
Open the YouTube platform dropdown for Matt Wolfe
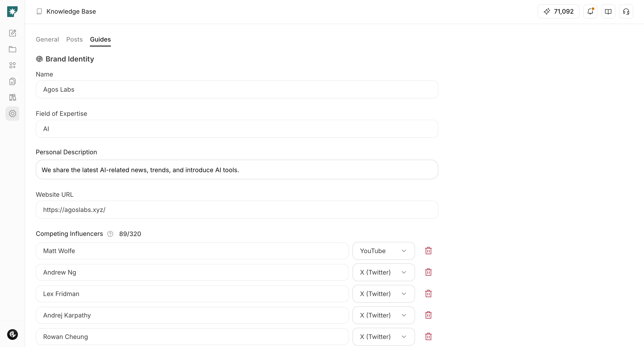[x=383, y=251]
